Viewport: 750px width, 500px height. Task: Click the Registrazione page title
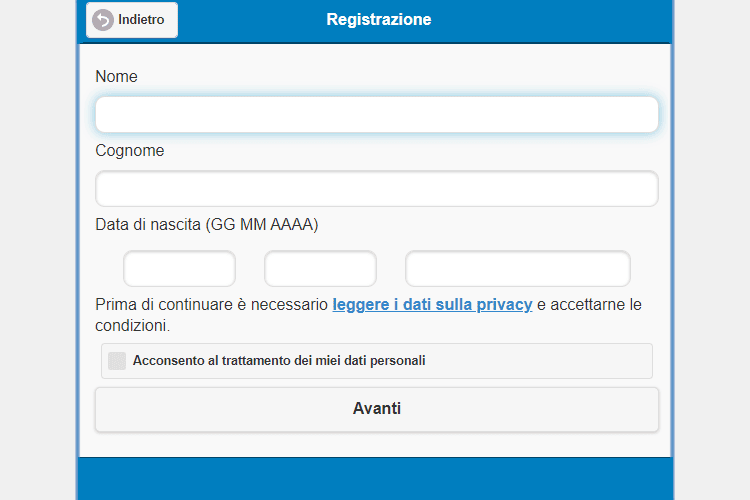coord(379,20)
